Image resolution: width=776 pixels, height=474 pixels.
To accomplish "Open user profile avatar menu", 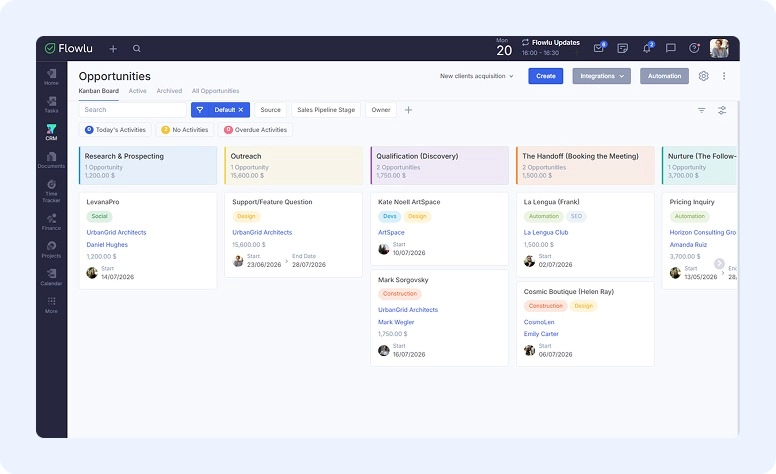I will point(719,48).
